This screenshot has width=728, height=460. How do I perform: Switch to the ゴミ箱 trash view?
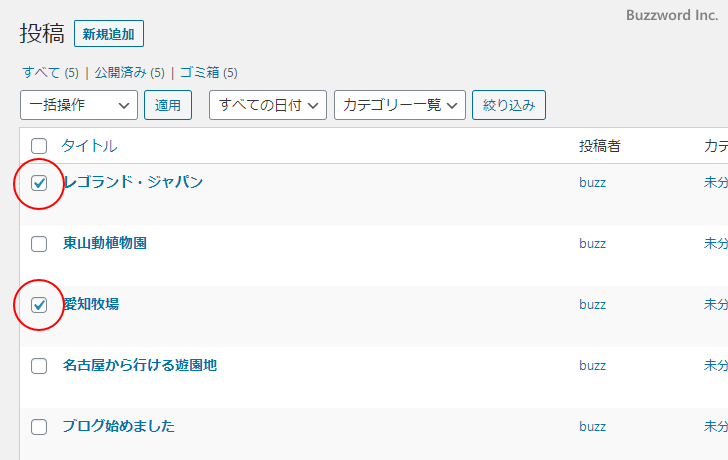coord(199,73)
